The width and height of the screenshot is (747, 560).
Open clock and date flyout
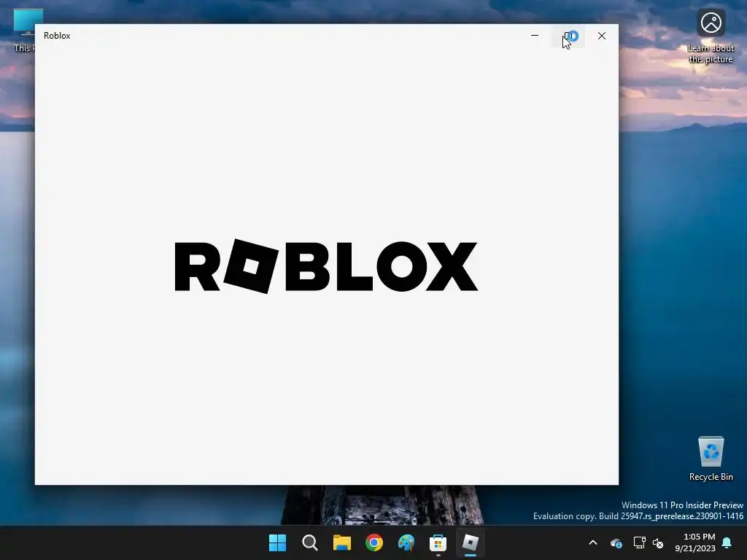[695, 542]
